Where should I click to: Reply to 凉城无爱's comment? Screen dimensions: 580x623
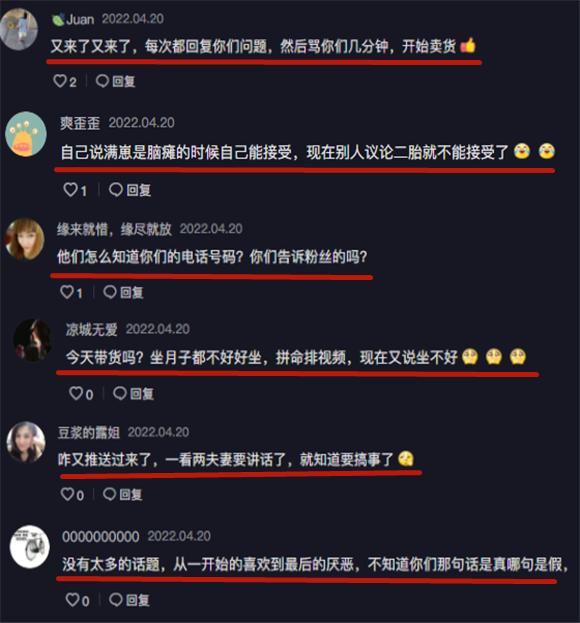133,394
